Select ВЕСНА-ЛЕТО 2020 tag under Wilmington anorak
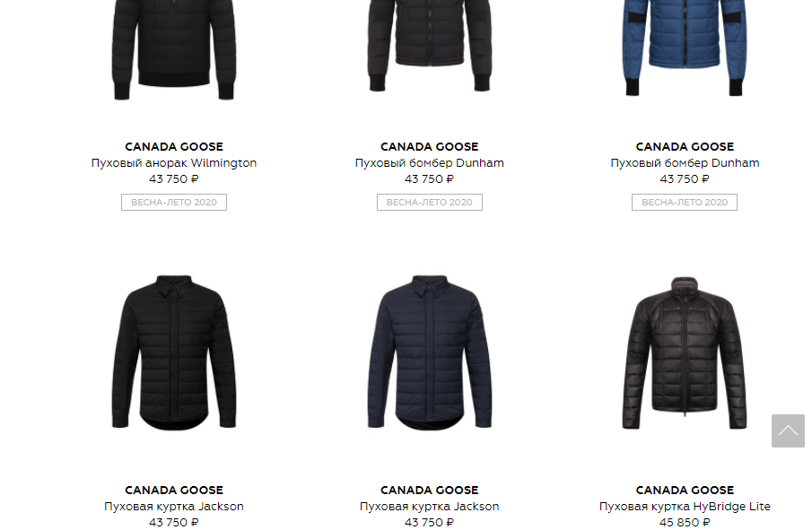This screenshot has width=812, height=530. click(174, 203)
